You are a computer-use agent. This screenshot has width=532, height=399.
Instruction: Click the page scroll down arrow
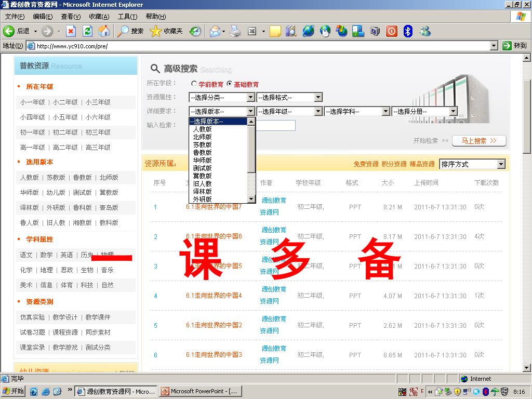click(x=526, y=367)
